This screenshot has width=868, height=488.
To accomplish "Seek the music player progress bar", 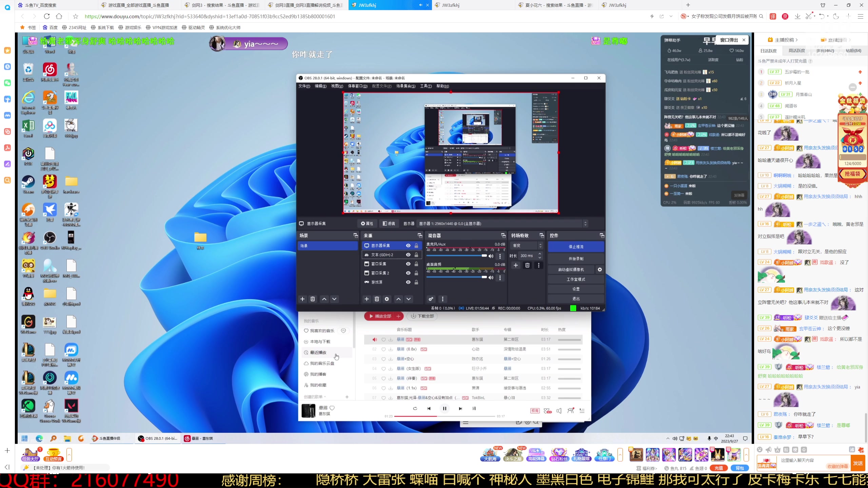I will 445,416.
